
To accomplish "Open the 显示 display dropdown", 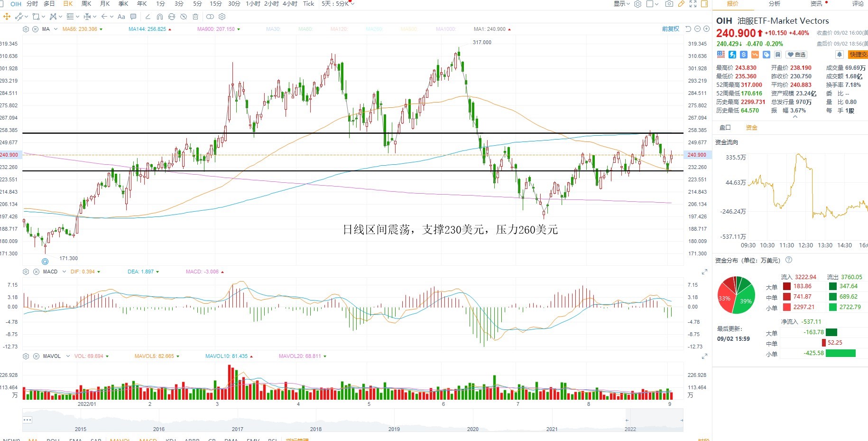I will [622, 4].
